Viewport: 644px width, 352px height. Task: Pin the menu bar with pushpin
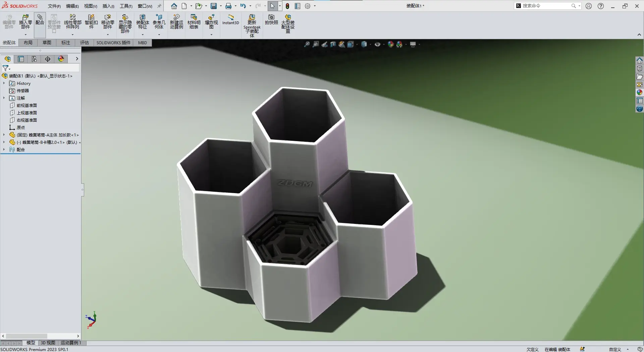tap(159, 6)
